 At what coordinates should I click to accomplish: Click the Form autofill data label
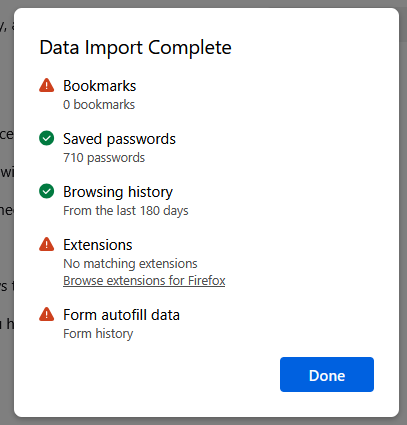[x=121, y=315]
